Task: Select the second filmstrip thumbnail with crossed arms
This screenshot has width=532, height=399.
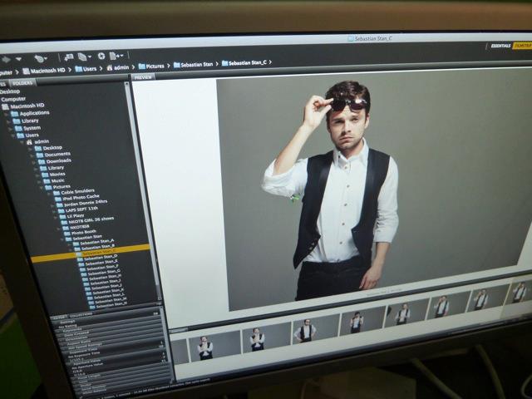Action: tap(265, 340)
